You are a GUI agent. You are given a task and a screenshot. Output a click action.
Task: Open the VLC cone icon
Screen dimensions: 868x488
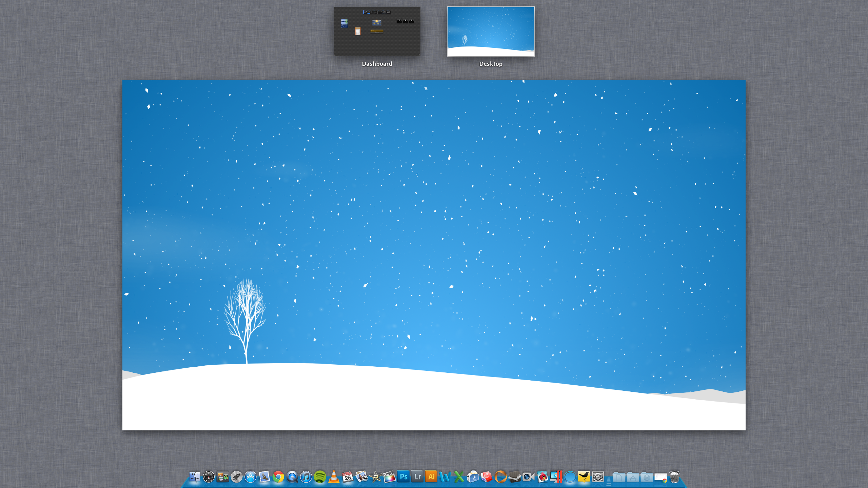tap(334, 477)
